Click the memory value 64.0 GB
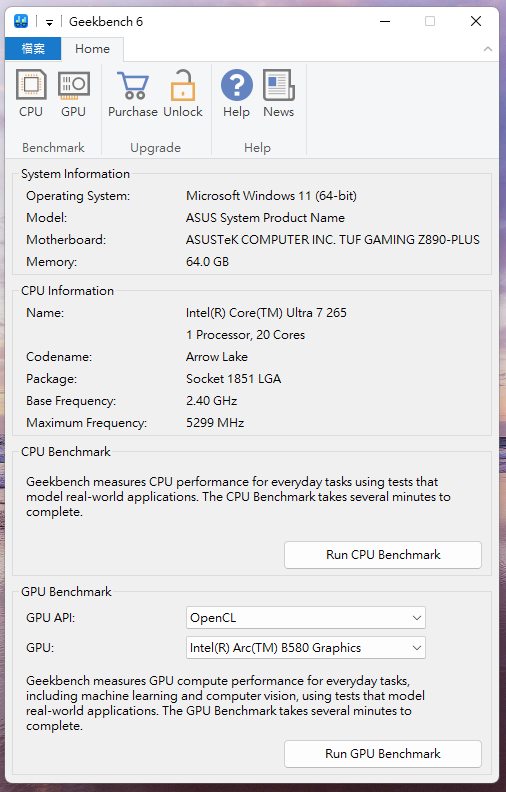506x792 pixels. click(207, 262)
